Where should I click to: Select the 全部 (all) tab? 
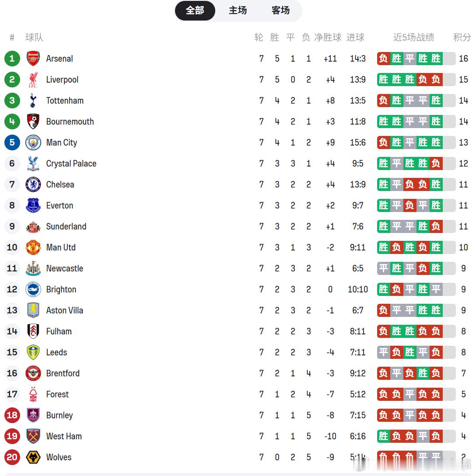(195, 10)
